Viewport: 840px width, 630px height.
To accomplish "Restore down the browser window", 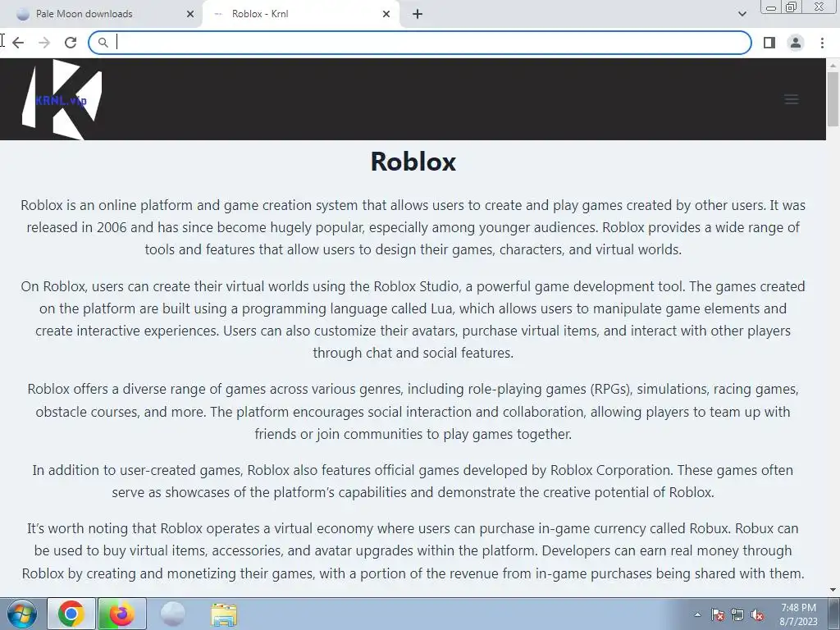I will pos(792,7).
